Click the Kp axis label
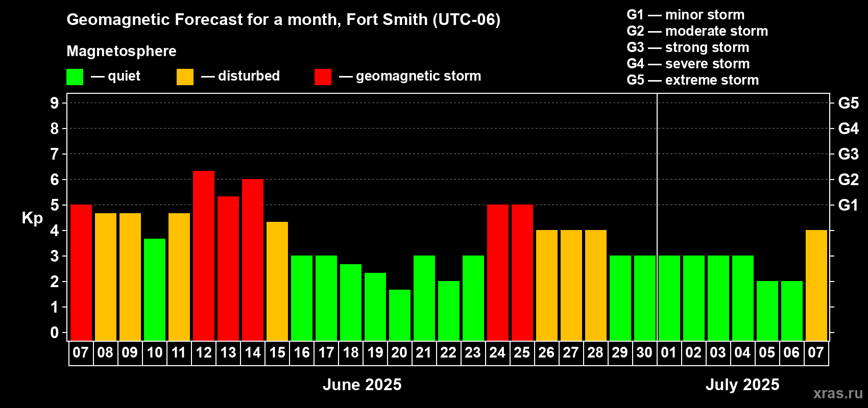Image resolution: width=868 pixels, height=408 pixels. (32, 218)
